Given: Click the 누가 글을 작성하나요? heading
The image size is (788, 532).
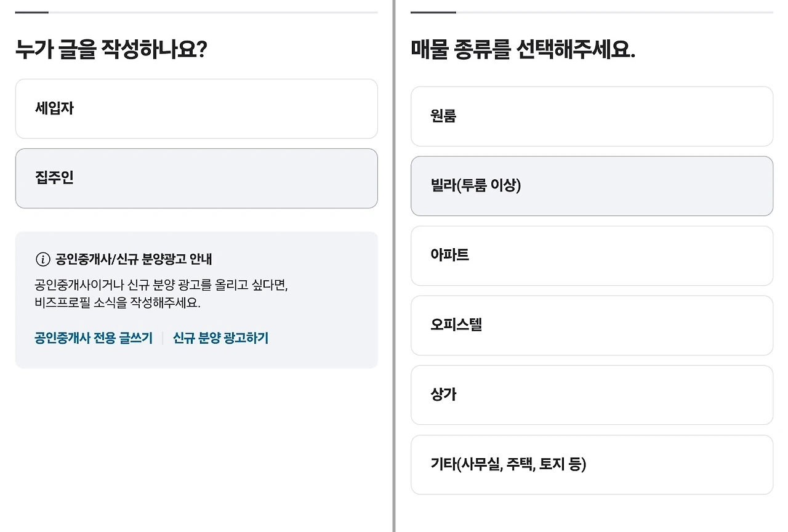Looking at the screenshot, I should (x=111, y=50).
